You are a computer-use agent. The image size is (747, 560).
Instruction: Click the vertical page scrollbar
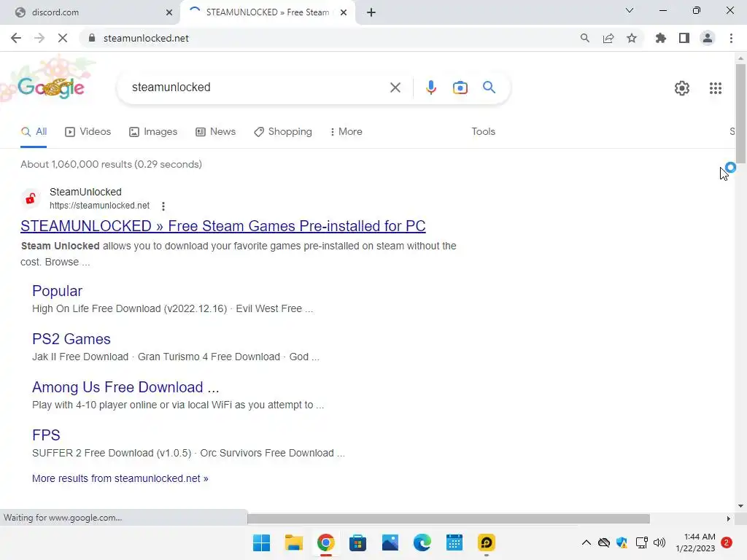pos(740,113)
